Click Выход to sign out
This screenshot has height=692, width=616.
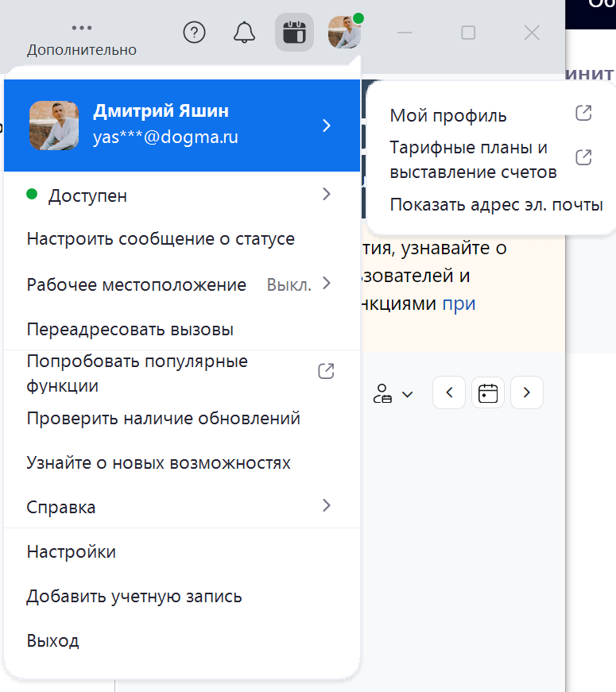[x=53, y=640]
